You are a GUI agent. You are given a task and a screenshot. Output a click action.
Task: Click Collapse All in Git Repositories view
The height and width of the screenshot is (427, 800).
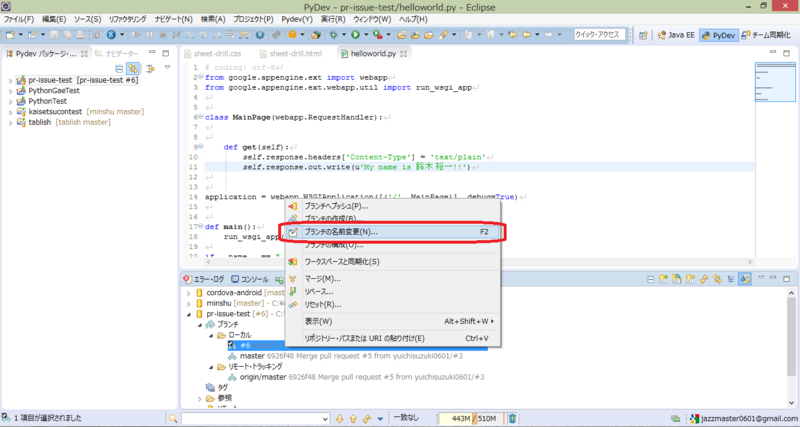pos(649,279)
